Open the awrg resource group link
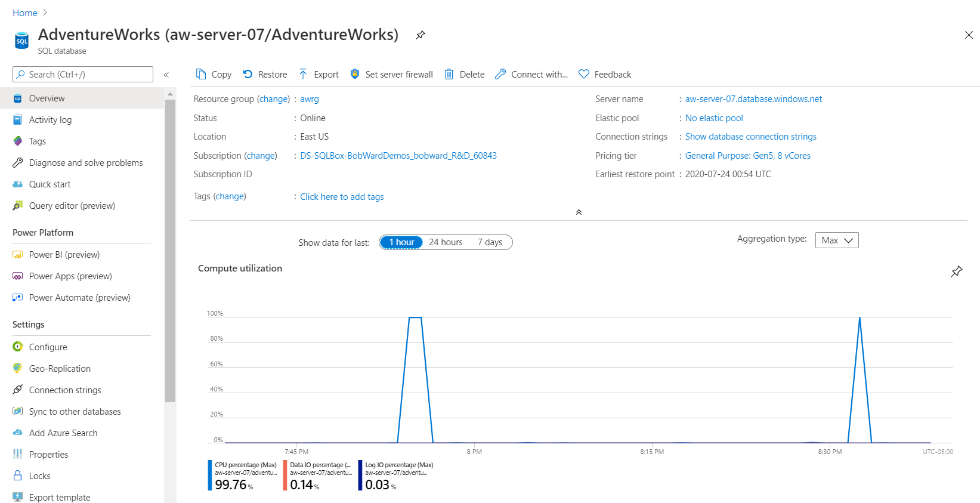The height and width of the screenshot is (503, 980). click(x=310, y=99)
